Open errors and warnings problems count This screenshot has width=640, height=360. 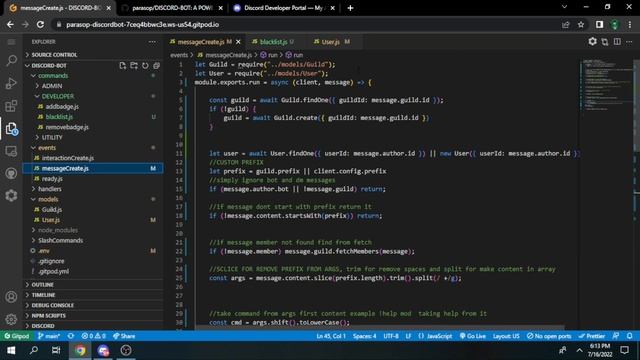tap(93, 336)
